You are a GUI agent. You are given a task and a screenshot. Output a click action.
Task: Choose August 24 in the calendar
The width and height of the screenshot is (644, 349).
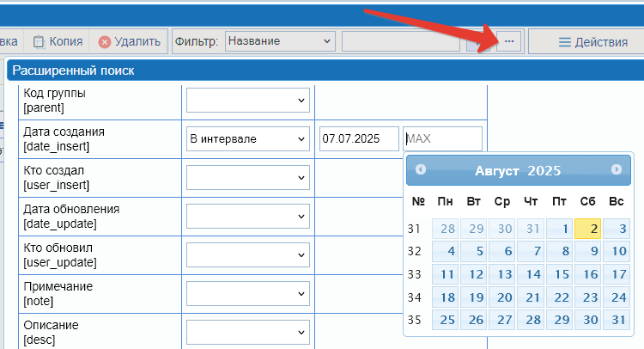pyautogui.click(x=617, y=297)
